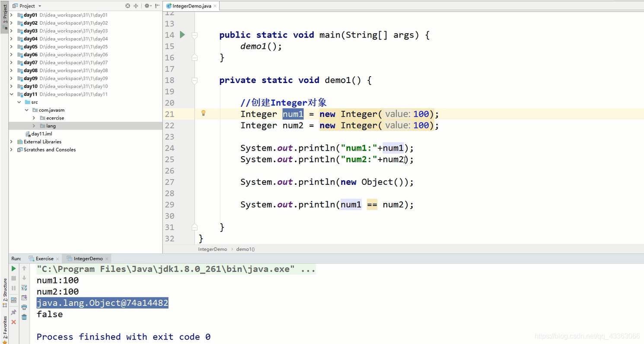Click line number 29 in the gutter
The height and width of the screenshot is (344, 644).
click(169, 205)
